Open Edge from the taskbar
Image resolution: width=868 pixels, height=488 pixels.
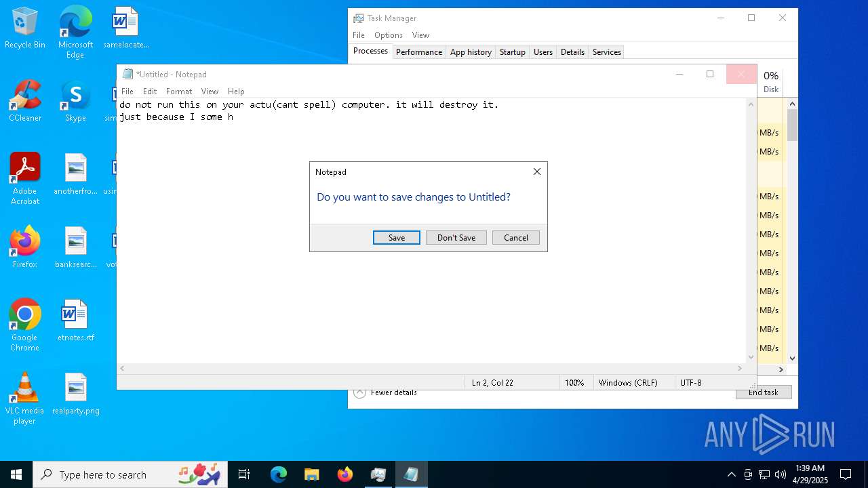click(x=279, y=474)
